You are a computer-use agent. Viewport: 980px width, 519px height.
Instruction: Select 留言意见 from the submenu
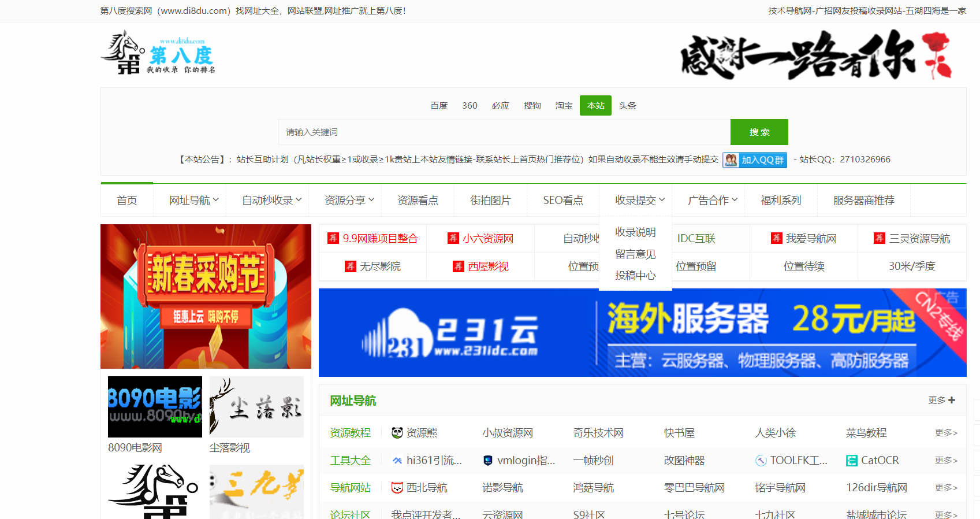[635, 254]
